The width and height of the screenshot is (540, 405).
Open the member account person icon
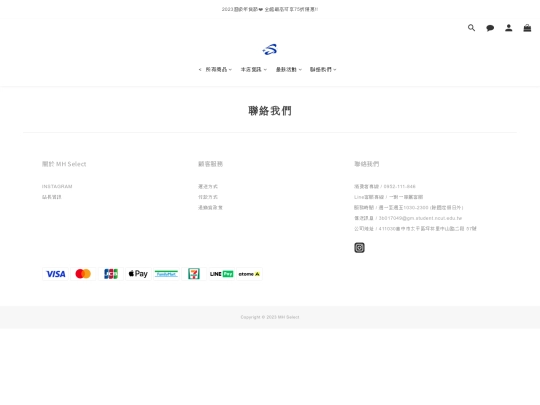[509, 28]
